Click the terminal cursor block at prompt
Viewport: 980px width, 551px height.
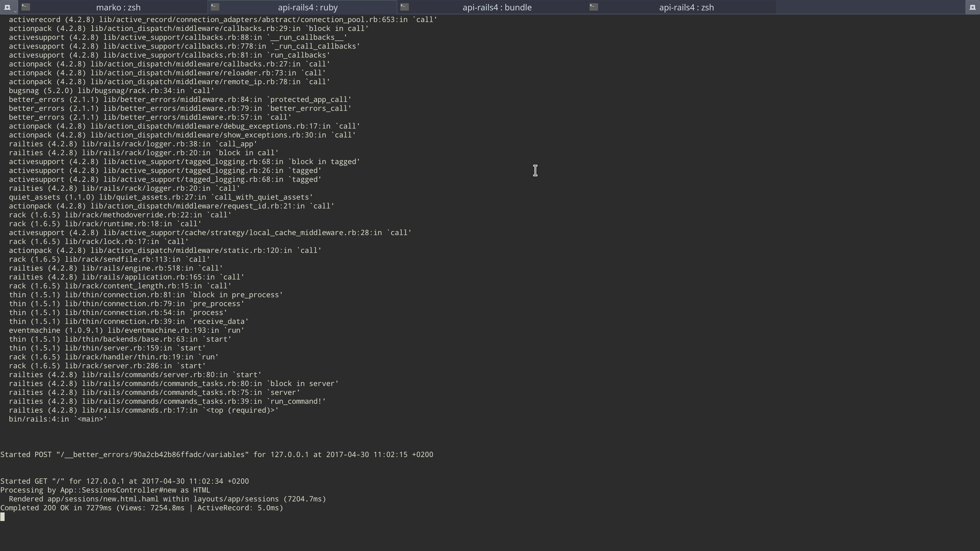[2, 517]
